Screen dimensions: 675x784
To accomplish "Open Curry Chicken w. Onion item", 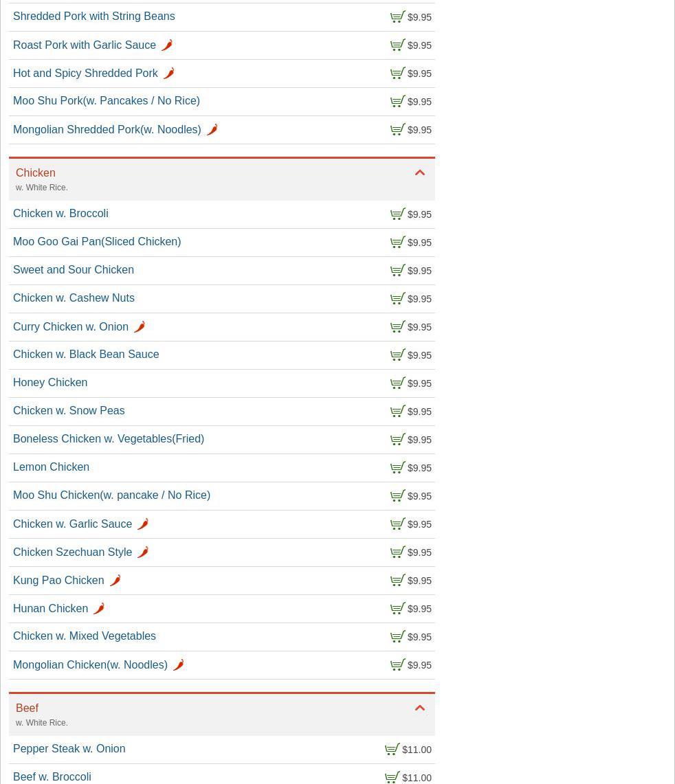I will (x=71, y=327).
